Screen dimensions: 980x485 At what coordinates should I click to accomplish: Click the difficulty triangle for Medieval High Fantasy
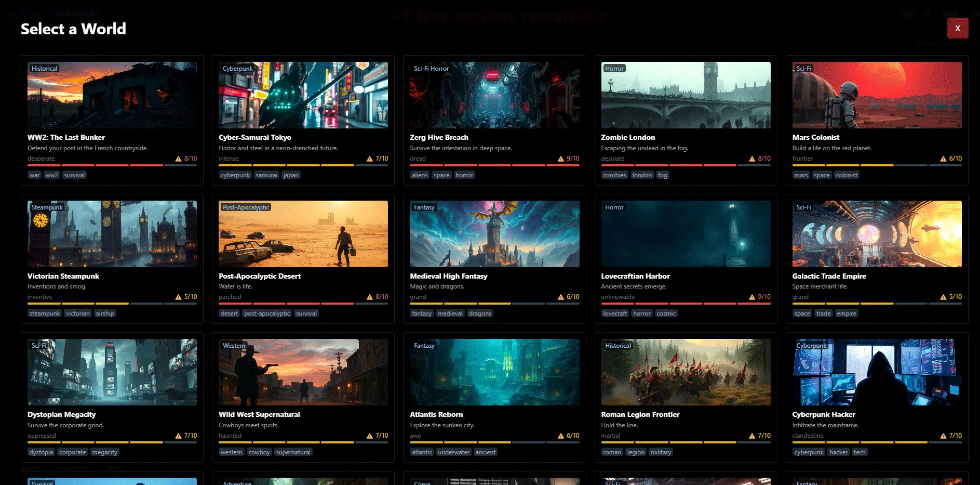point(561,297)
